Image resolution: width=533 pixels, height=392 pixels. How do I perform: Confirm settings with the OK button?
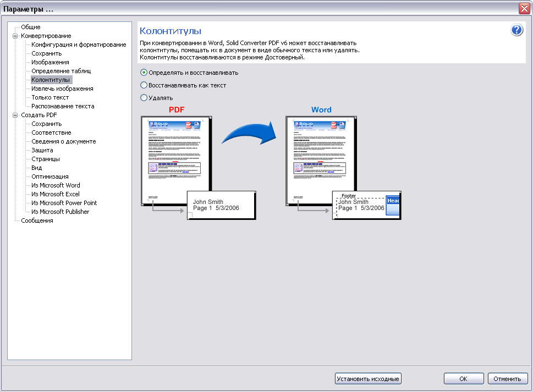tap(463, 379)
